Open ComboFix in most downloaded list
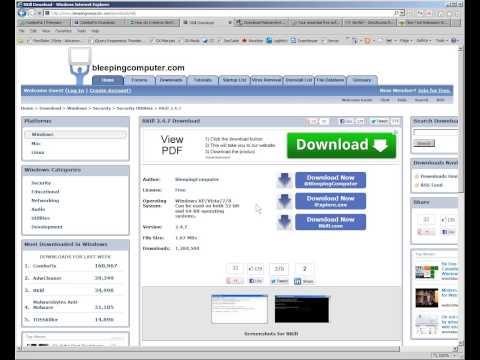480x360 pixels. tap(44, 266)
